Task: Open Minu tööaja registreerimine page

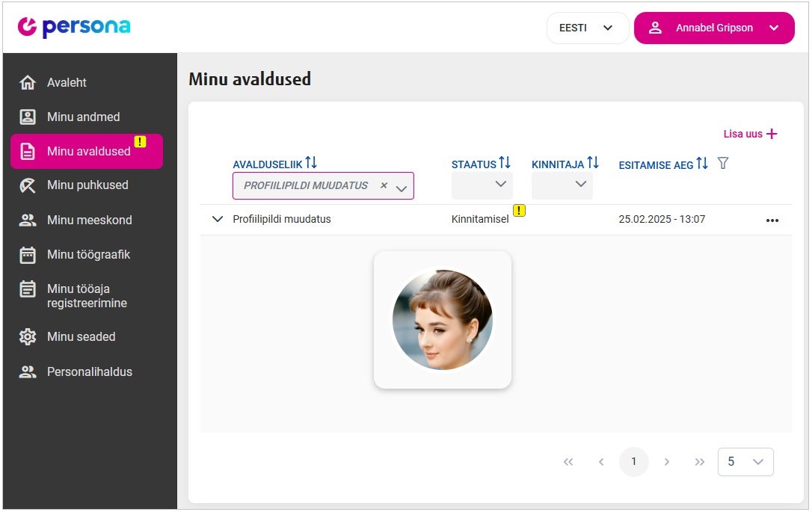Action: pyautogui.click(x=87, y=295)
